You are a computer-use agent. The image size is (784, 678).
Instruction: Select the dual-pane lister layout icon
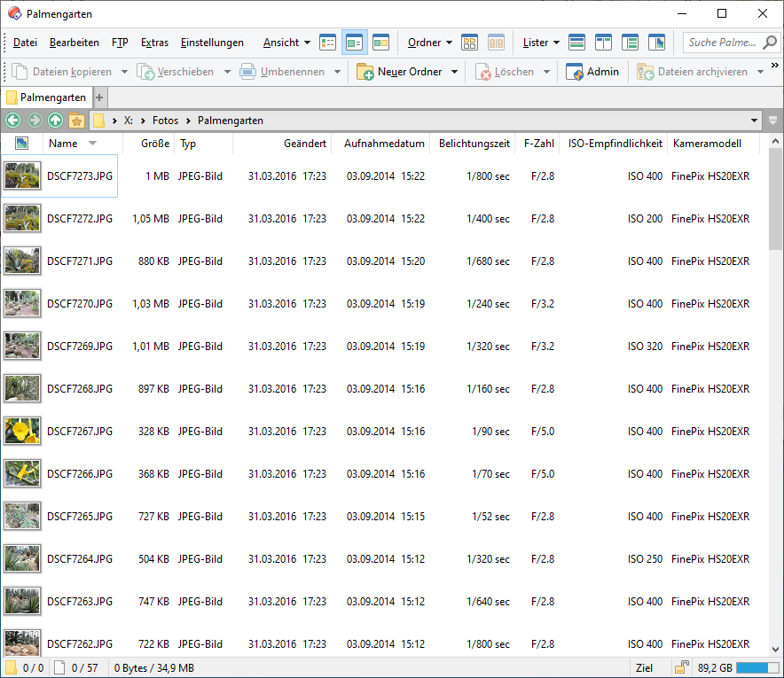click(x=603, y=43)
